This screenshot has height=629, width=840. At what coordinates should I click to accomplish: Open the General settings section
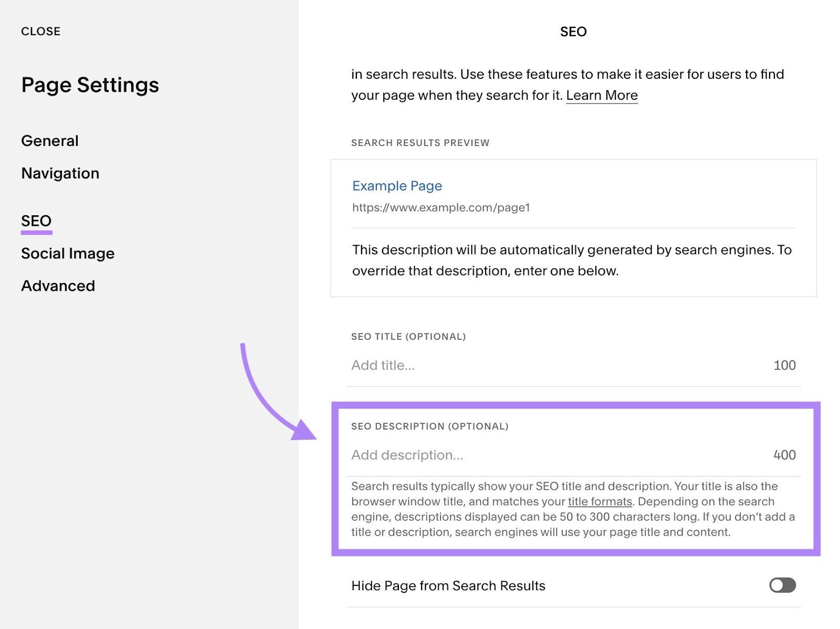[x=49, y=140]
